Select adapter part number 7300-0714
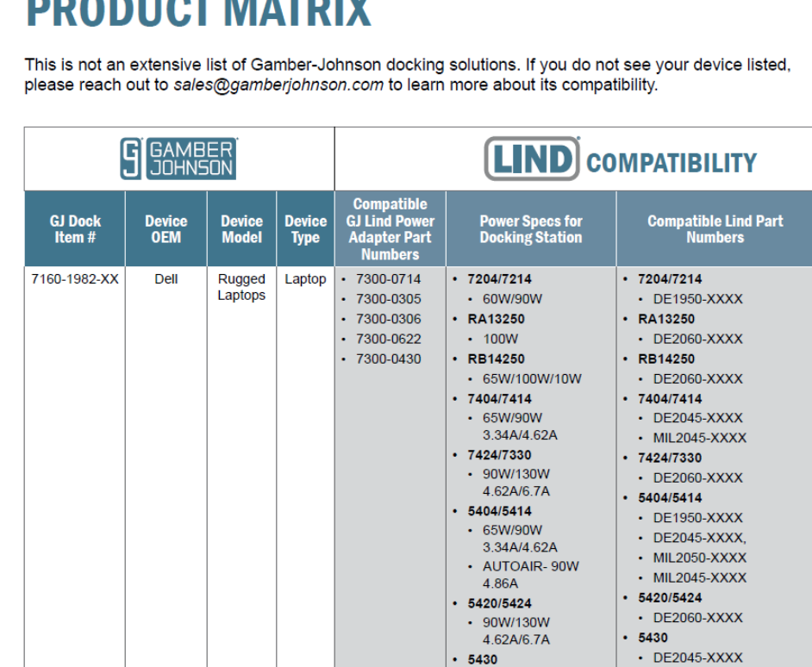 point(389,279)
